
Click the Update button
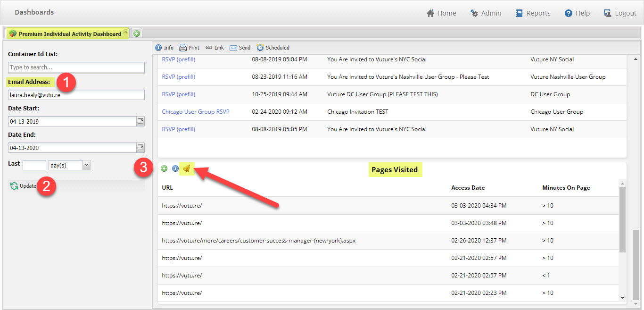click(24, 186)
